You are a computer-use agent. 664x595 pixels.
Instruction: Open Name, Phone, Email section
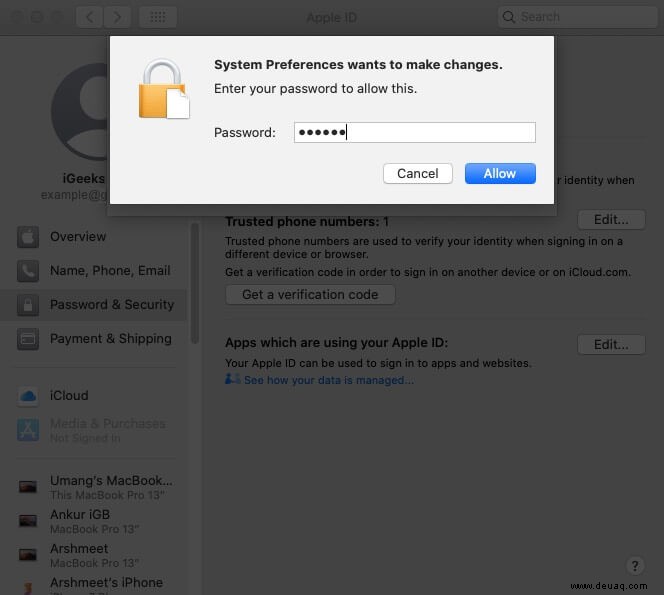93,271
